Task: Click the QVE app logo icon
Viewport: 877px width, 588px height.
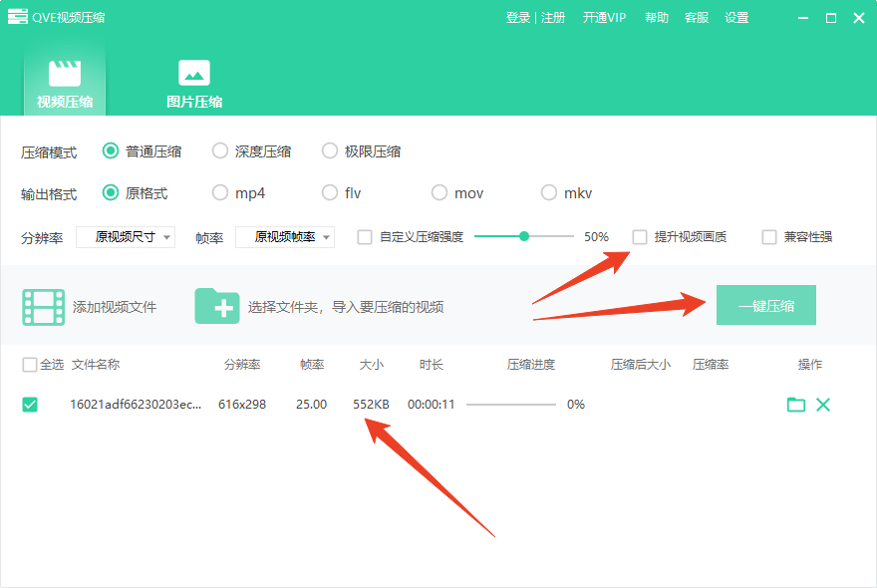Action: pos(16,17)
